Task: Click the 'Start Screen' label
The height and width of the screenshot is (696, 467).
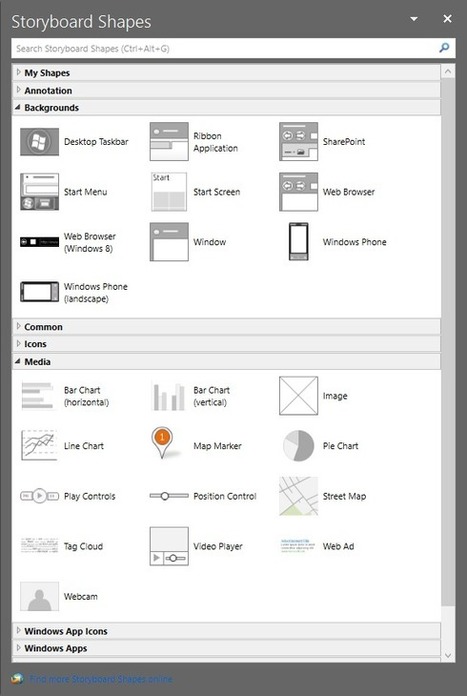Action: tap(217, 192)
